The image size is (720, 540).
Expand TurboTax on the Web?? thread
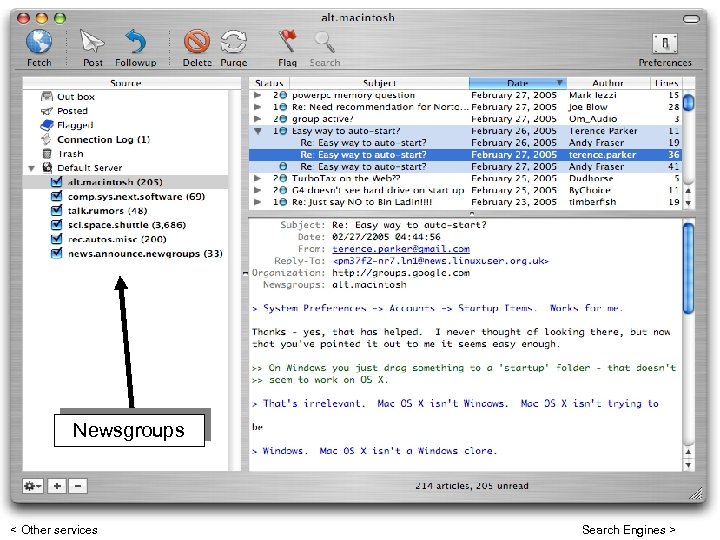tap(258, 178)
